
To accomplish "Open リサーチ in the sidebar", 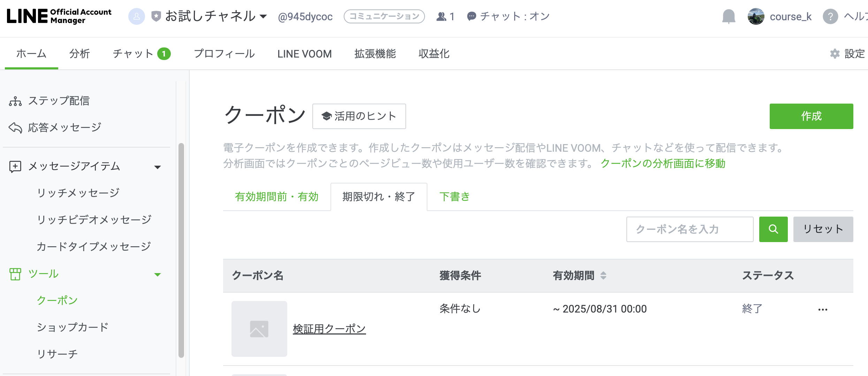I will (x=58, y=354).
